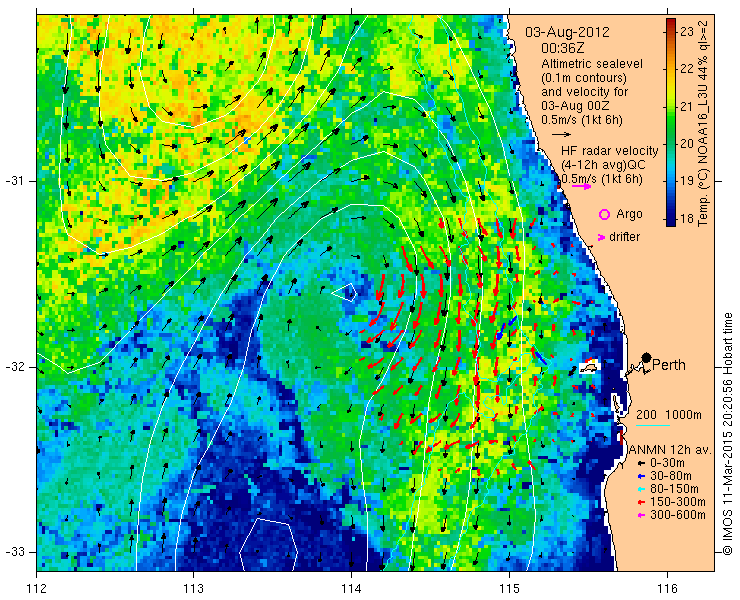Click the 'Temp. (°C) NOAA16_L3U' colorbar title
Viewport: 740px width, 600px height.
[703, 122]
